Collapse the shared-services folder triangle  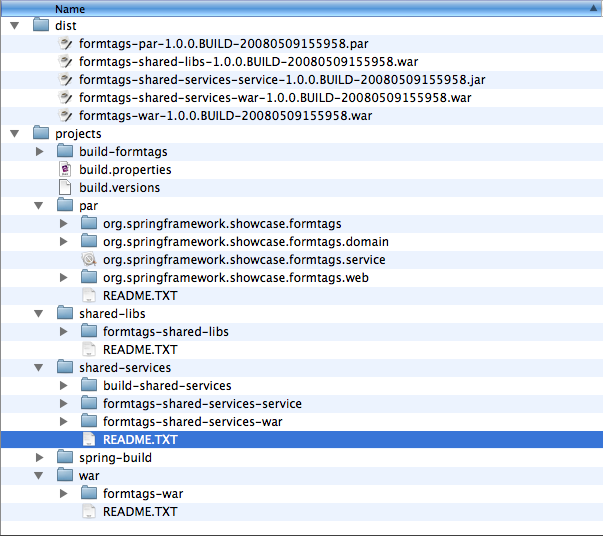pos(38,368)
